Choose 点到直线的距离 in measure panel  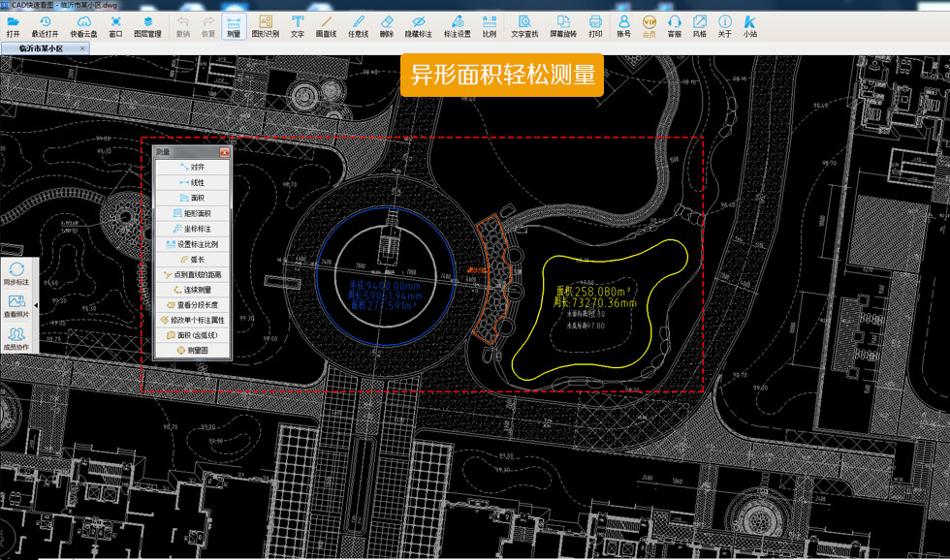tap(193, 274)
